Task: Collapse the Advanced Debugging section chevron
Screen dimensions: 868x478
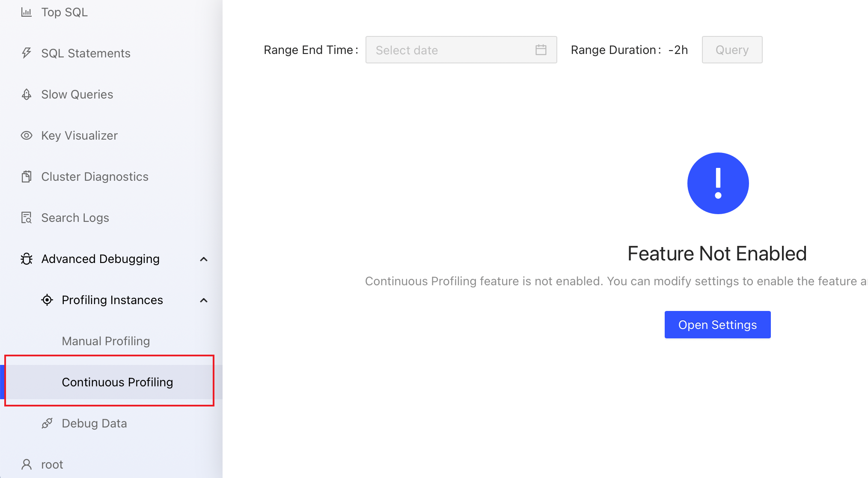Action: pyautogui.click(x=204, y=259)
